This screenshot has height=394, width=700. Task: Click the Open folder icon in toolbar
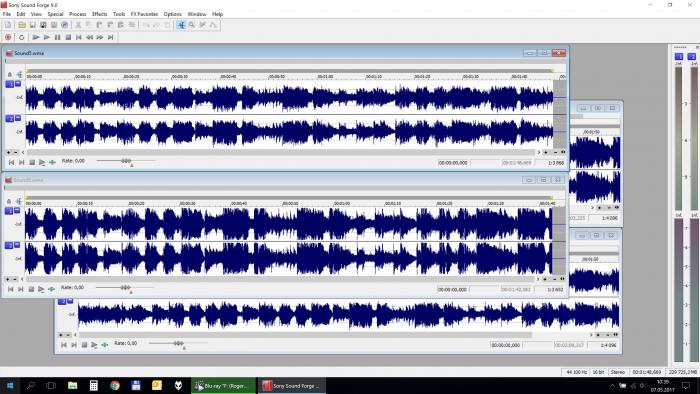click(21, 25)
